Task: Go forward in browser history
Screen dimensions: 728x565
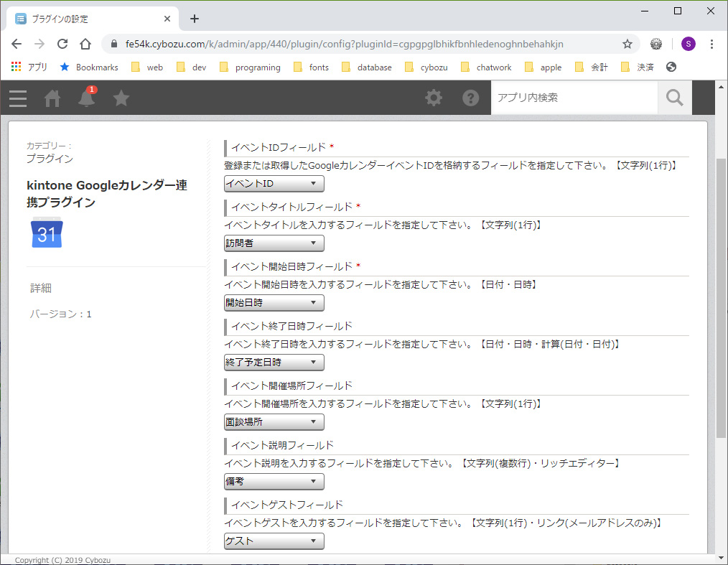Action: coord(39,44)
